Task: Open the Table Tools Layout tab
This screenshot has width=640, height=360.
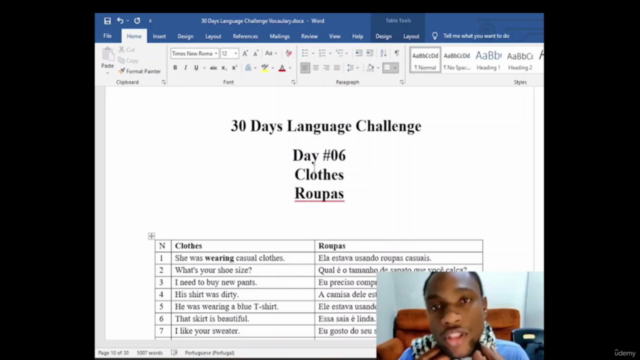Action: (411, 36)
